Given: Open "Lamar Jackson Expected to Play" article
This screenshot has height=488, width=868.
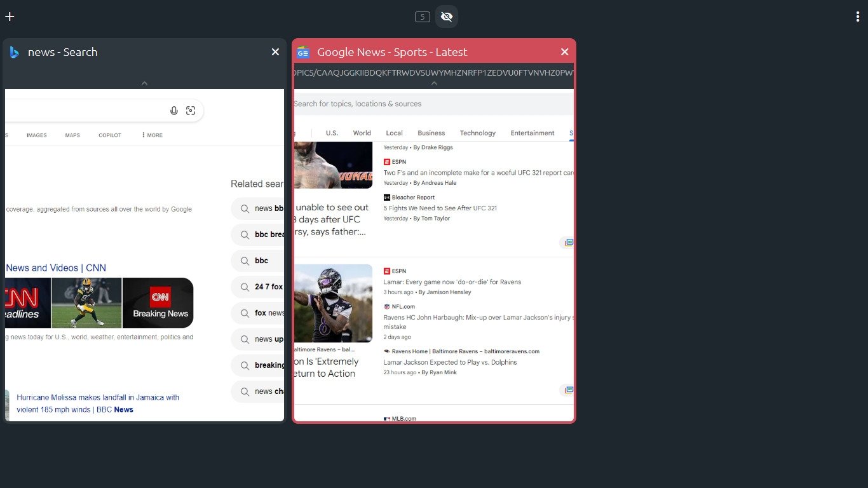Looking at the screenshot, I should click(x=450, y=362).
